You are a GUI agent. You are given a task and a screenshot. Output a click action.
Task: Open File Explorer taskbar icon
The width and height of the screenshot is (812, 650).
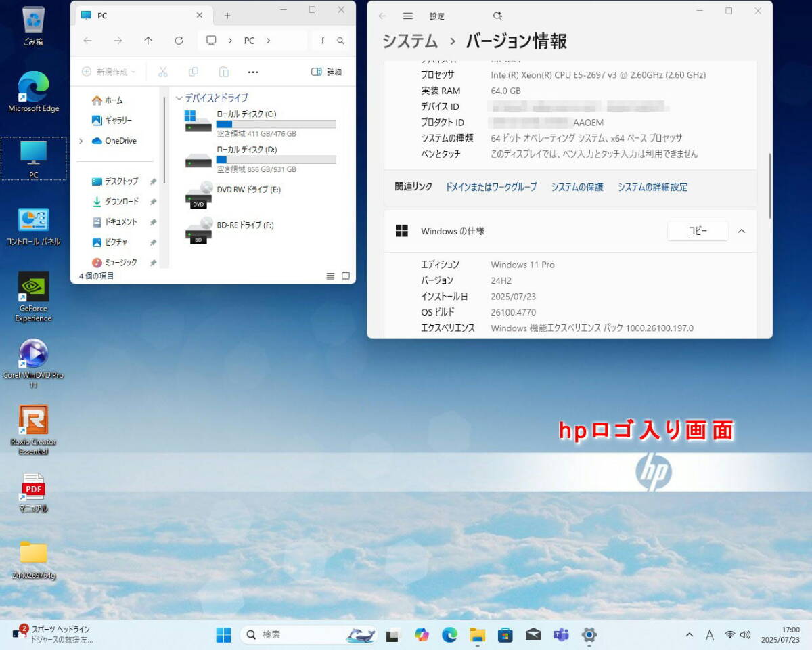pyautogui.click(x=478, y=634)
